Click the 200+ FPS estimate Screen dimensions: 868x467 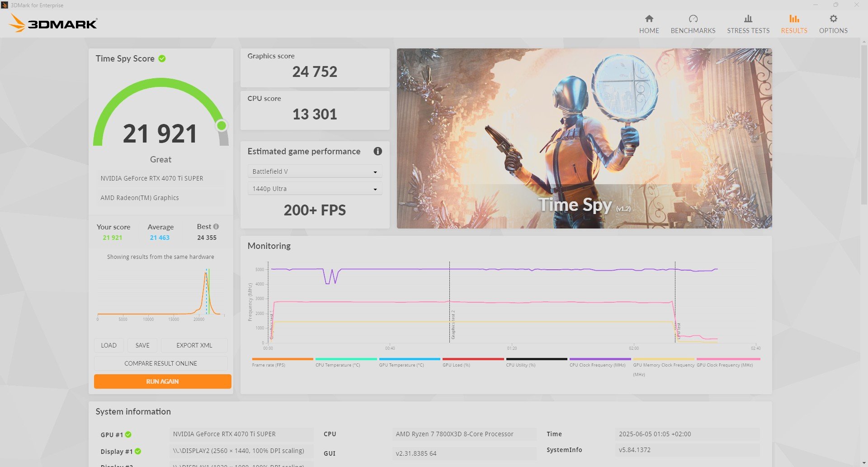tap(315, 210)
